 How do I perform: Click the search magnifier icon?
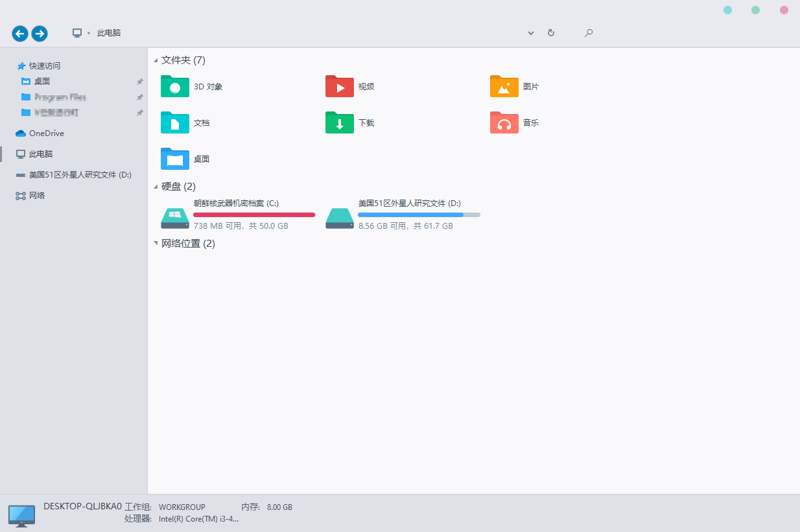coord(588,32)
